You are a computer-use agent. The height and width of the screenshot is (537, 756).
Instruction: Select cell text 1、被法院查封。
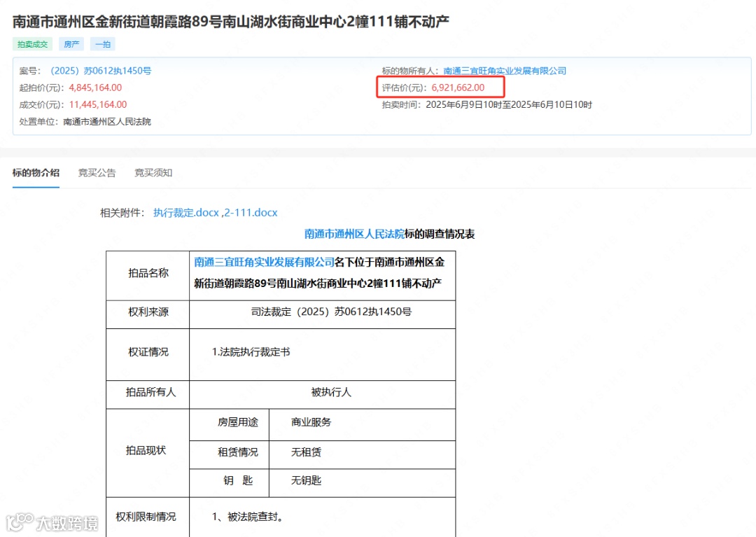249,517
